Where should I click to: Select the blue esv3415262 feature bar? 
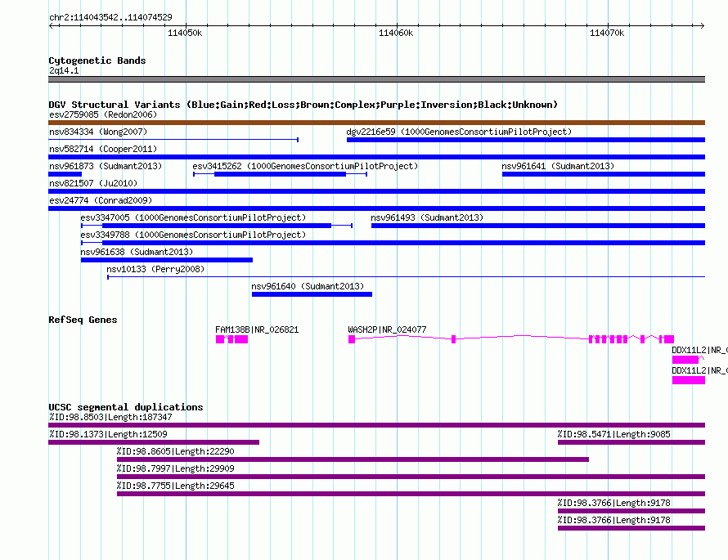click(280, 174)
